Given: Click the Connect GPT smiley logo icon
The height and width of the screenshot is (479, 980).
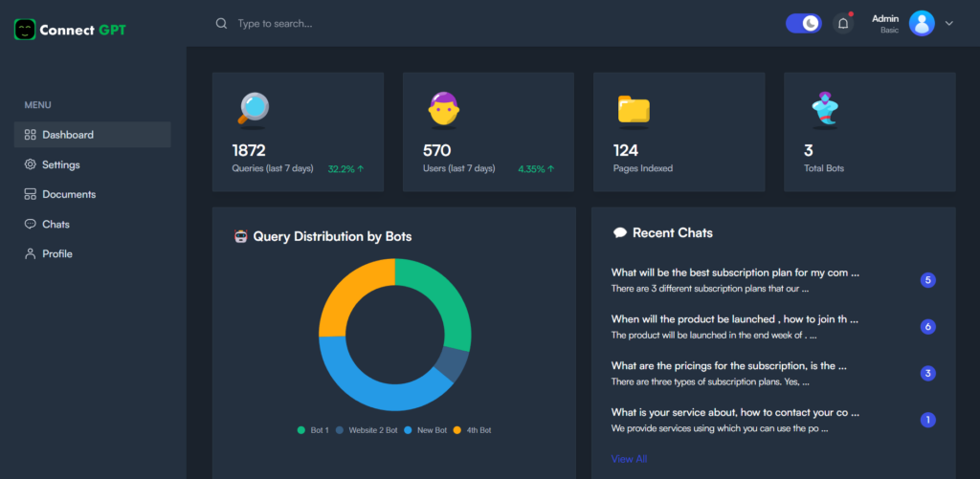Looking at the screenshot, I should tap(25, 30).
